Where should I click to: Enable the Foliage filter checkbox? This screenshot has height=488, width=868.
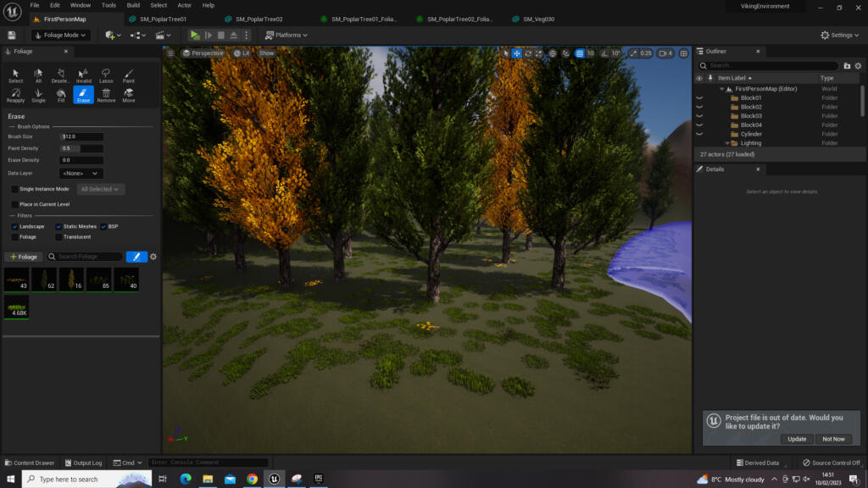click(15, 237)
